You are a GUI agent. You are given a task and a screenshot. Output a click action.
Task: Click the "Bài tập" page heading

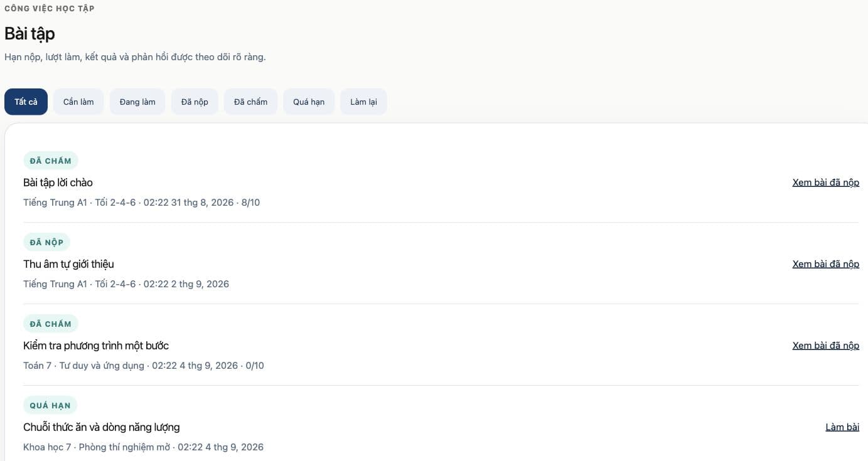coord(29,33)
